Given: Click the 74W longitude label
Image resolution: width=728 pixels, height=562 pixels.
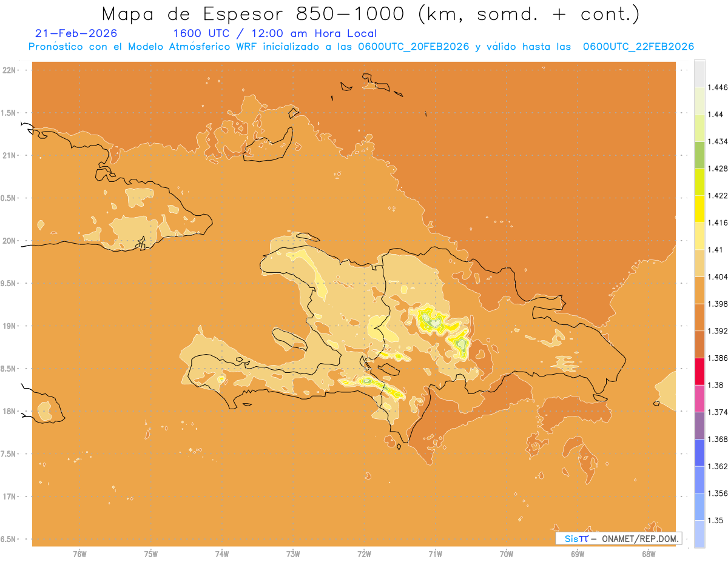Looking at the screenshot, I should (x=222, y=554).
